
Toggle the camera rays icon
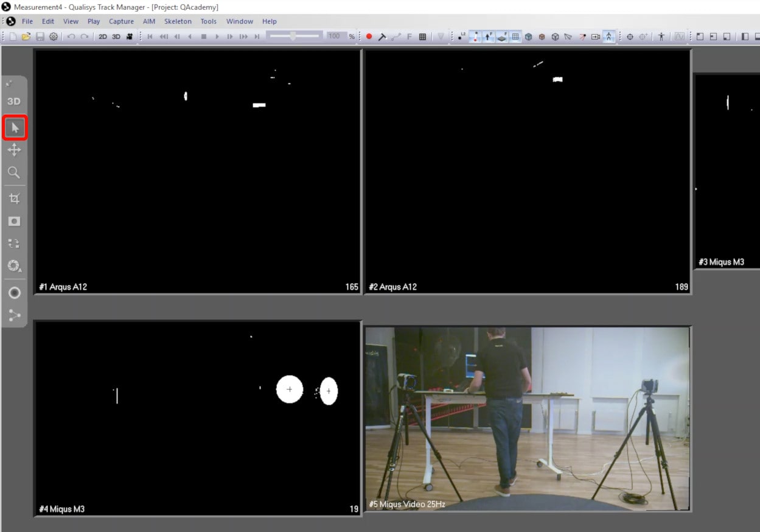582,37
